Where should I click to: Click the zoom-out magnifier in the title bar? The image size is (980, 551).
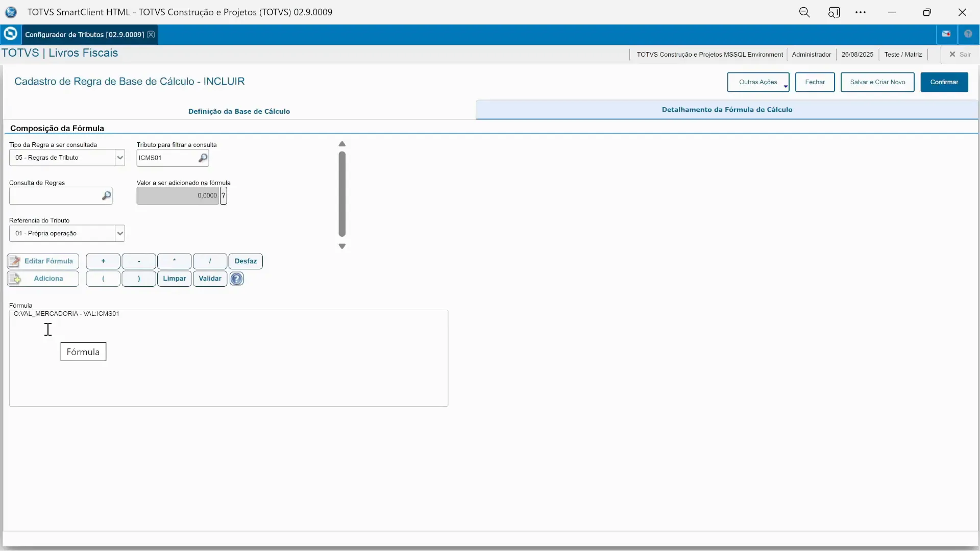tap(804, 12)
